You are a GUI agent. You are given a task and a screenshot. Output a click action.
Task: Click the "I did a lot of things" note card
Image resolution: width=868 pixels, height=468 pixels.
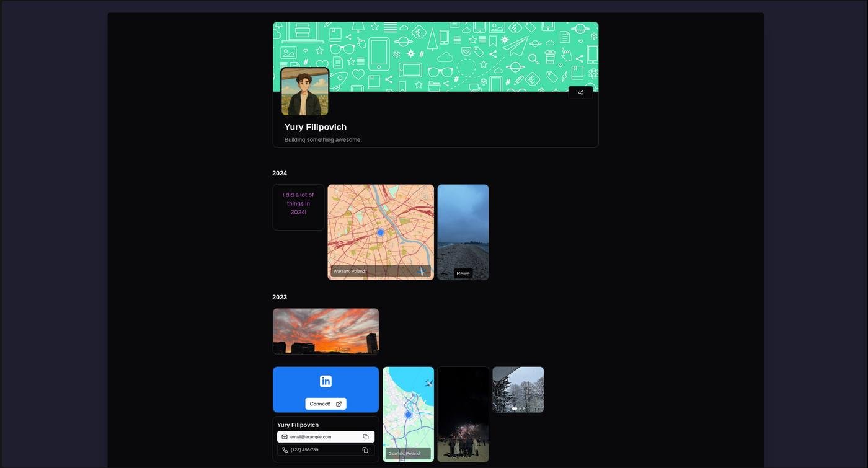(x=298, y=207)
